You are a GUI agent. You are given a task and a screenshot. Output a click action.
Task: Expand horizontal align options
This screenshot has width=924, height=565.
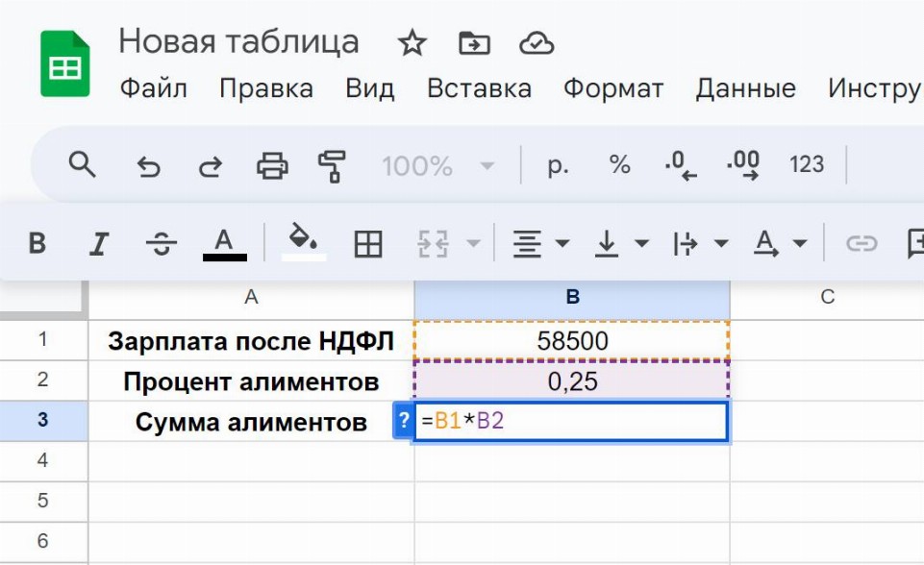tap(540, 244)
